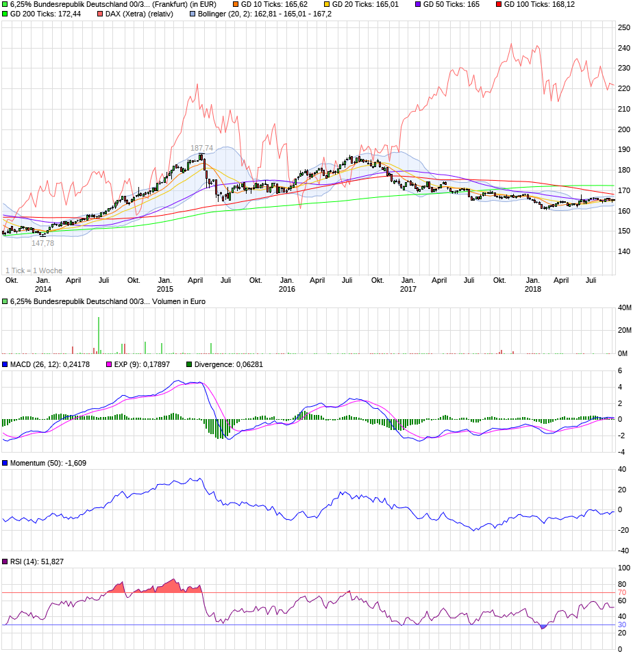Click the RSI axis value 100

[x=624, y=568]
